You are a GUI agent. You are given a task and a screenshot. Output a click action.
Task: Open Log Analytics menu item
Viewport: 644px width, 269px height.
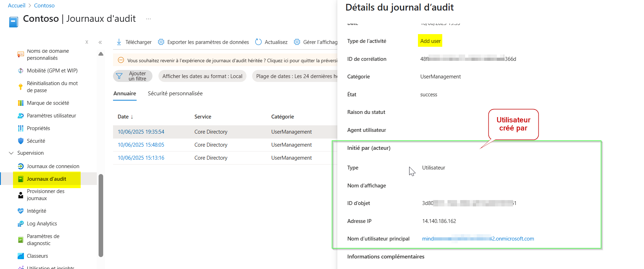point(42,224)
